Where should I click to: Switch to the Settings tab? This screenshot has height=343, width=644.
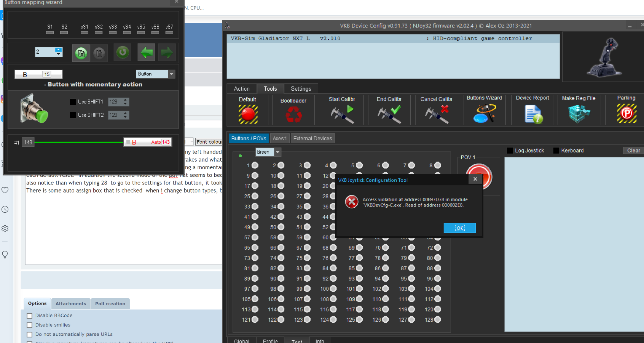(301, 89)
